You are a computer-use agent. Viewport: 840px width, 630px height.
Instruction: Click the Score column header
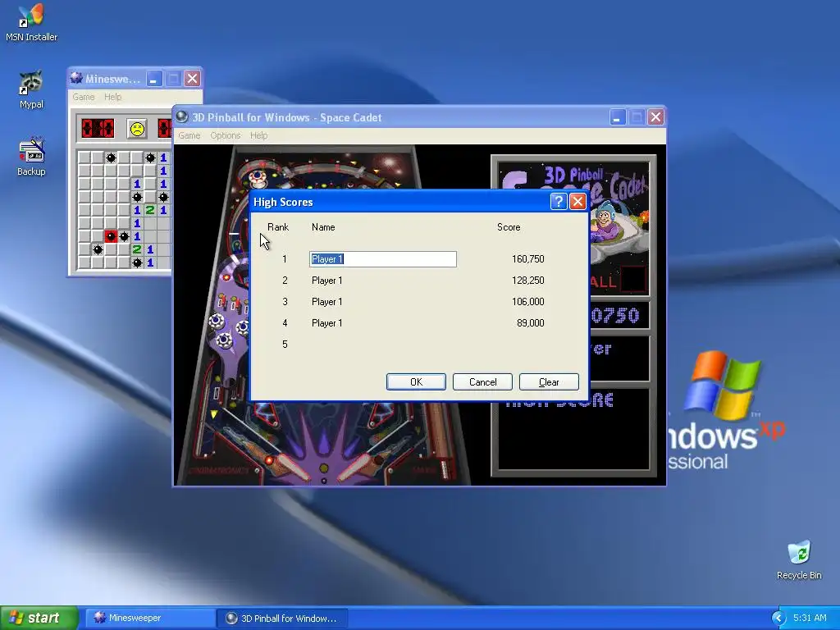click(x=509, y=227)
